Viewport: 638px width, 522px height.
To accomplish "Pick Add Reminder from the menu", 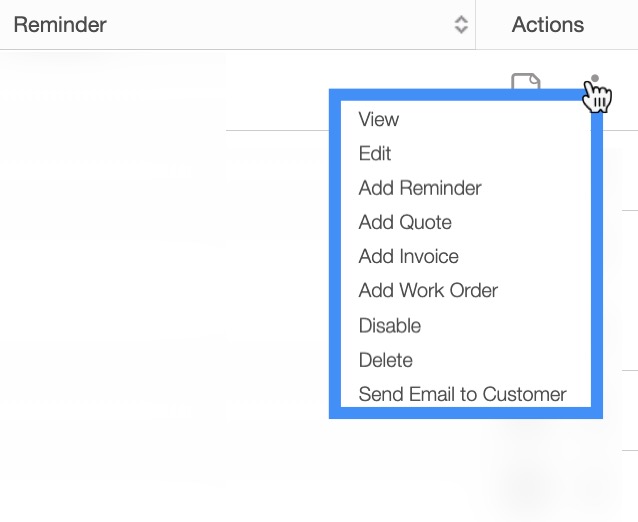I will point(420,188).
